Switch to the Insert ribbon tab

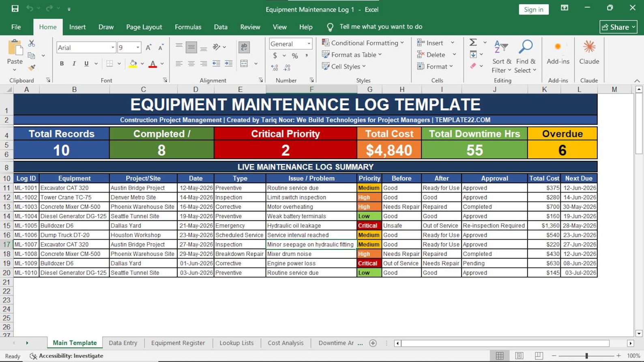[77, 27]
